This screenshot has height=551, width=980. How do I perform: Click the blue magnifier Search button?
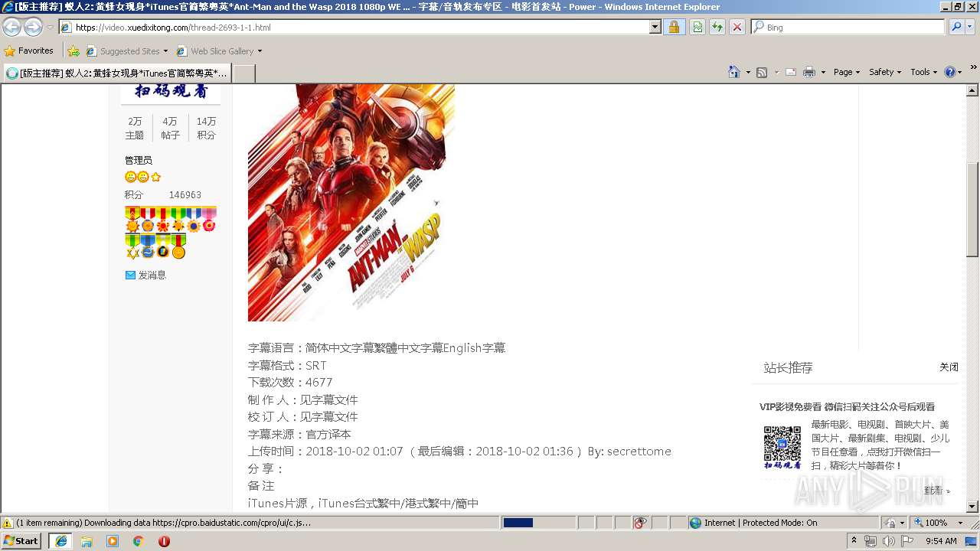click(x=955, y=27)
